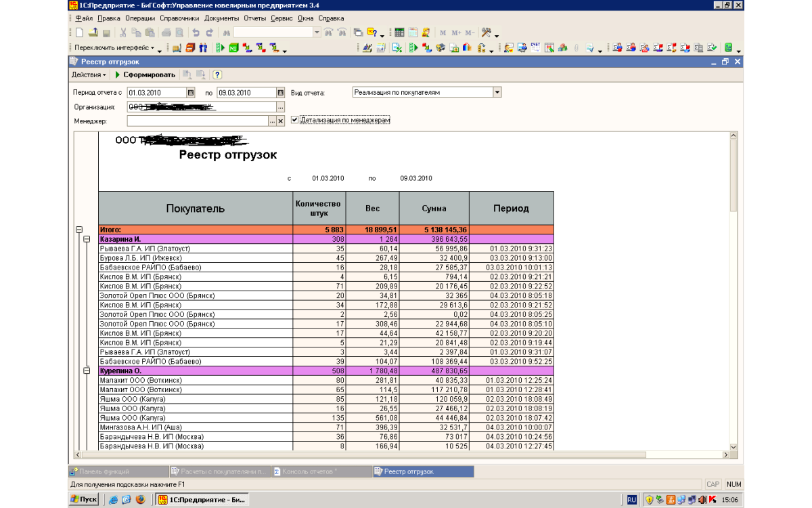Click the new document icon in the toolbar
812x508 pixels.
pos(79,33)
